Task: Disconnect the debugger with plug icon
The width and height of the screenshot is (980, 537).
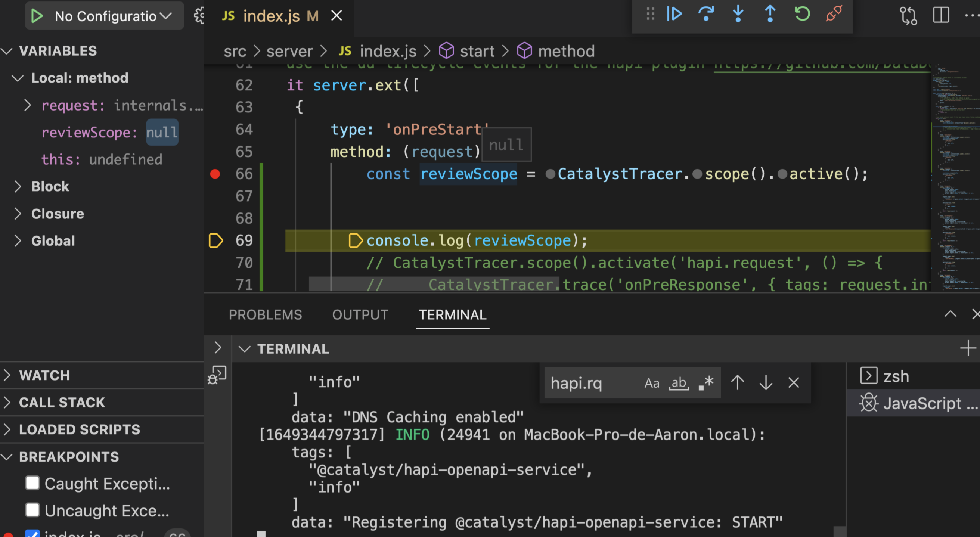Action: point(834,15)
